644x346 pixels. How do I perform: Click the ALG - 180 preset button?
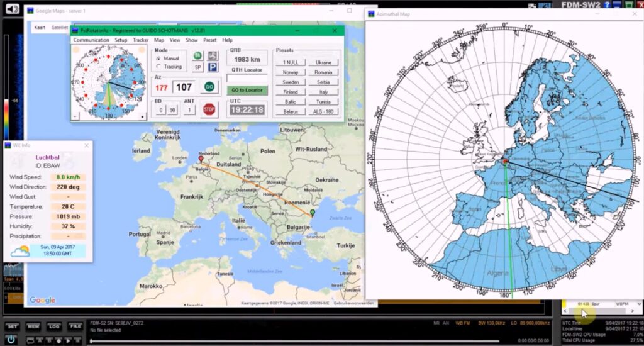[x=324, y=112]
